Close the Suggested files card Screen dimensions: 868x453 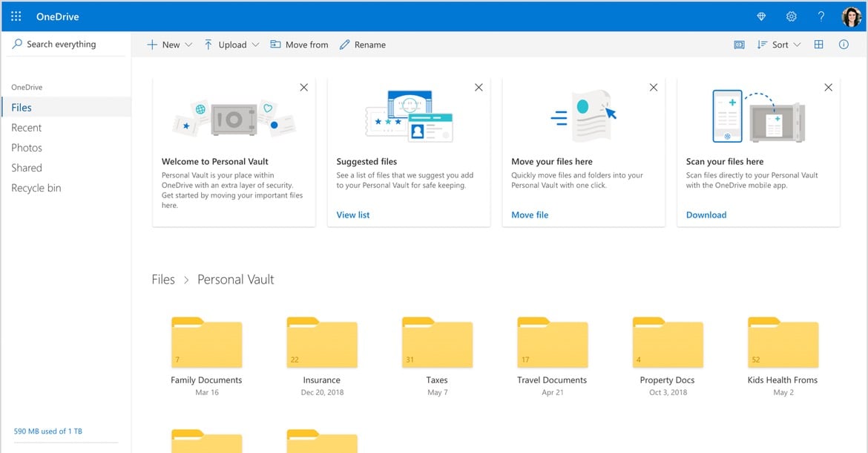pos(479,88)
